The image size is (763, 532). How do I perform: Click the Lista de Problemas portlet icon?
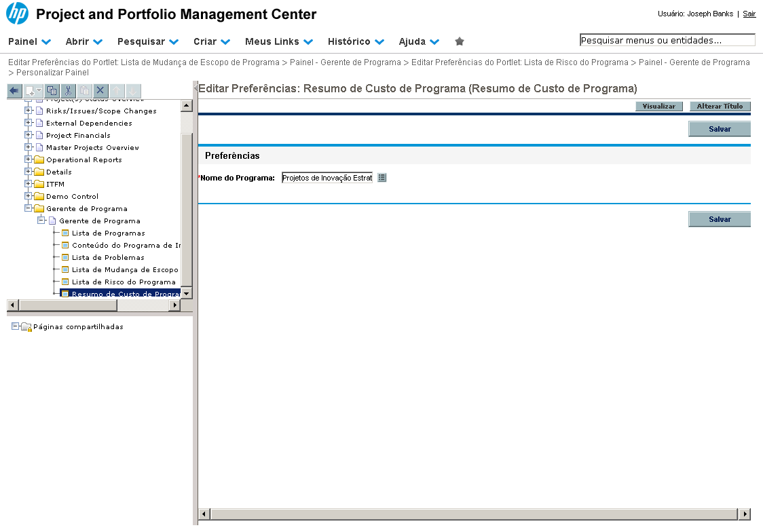point(65,258)
